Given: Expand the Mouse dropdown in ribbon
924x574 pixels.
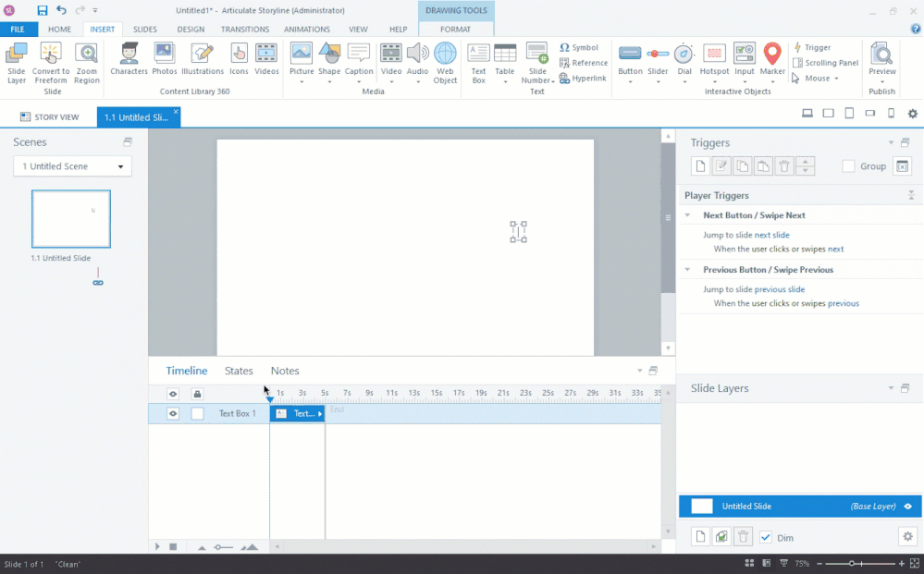Looking at the screenshot, I should [835, 79].
